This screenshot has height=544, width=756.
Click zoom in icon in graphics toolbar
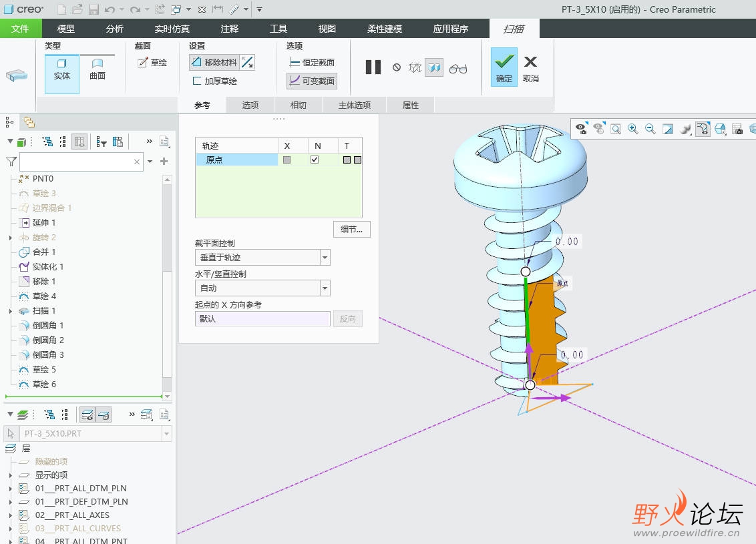pyautogui.click(x=632, y=129)
